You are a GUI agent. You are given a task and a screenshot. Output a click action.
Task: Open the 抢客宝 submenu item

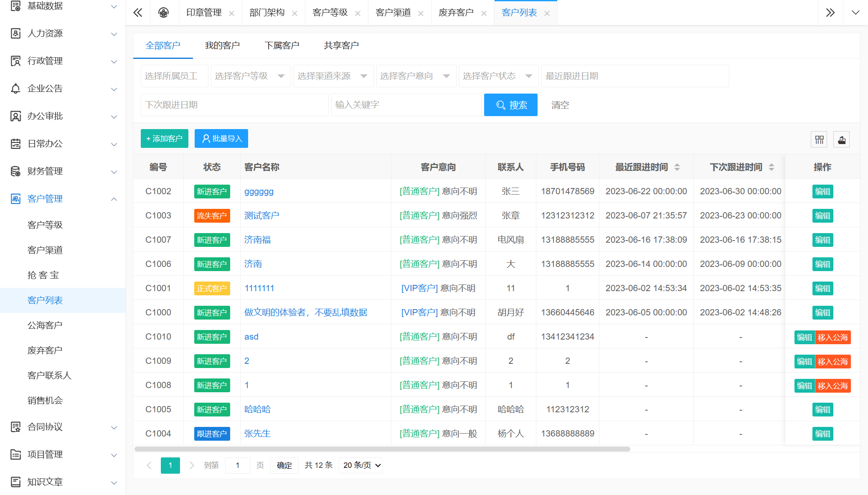coord(43,275)
